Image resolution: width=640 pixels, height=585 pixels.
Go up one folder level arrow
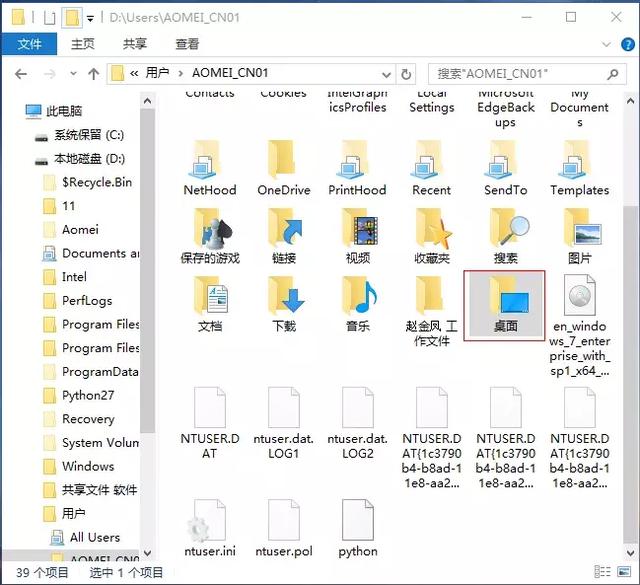93,74
